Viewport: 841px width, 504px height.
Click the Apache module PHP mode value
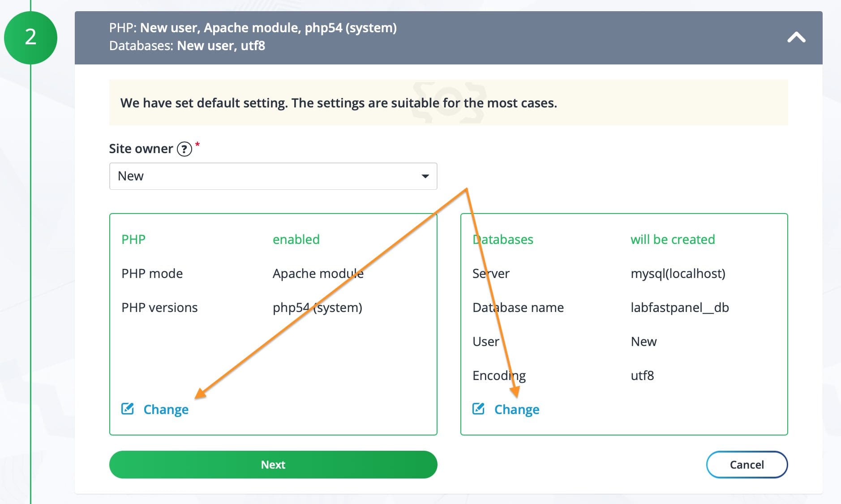coord(318,273)
